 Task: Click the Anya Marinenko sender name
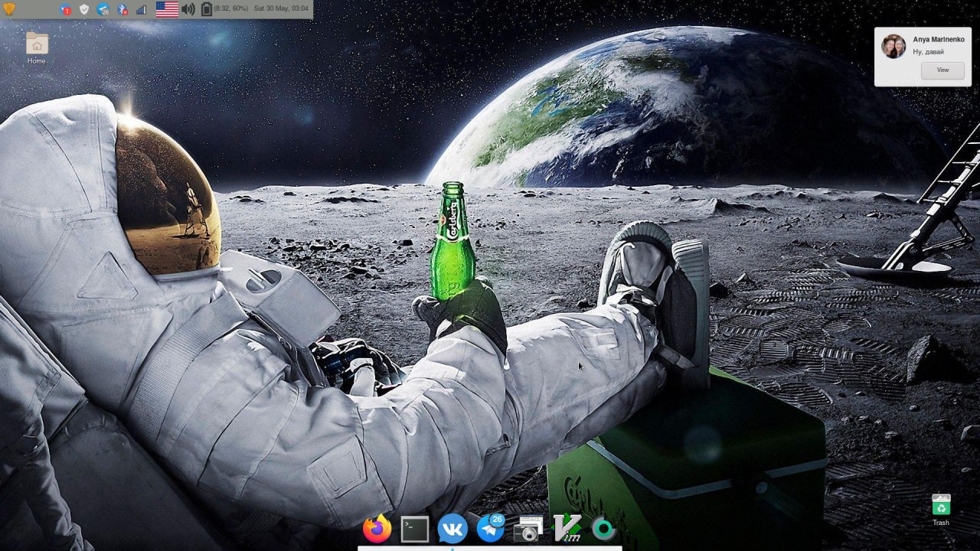[x=939, y=39]
